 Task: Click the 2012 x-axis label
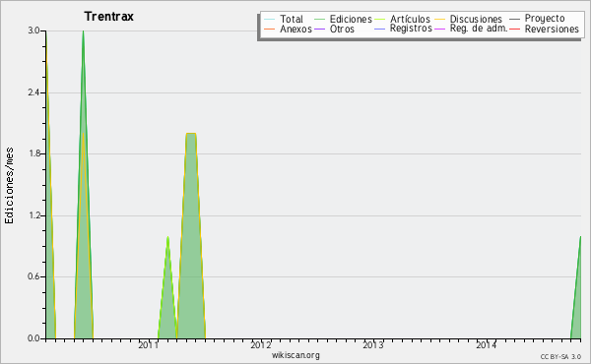[261, 344]
